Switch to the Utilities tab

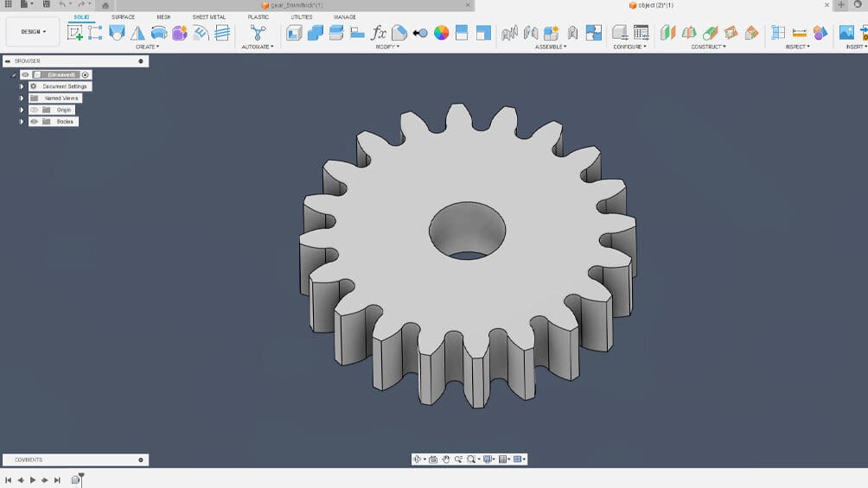[302, 17]
